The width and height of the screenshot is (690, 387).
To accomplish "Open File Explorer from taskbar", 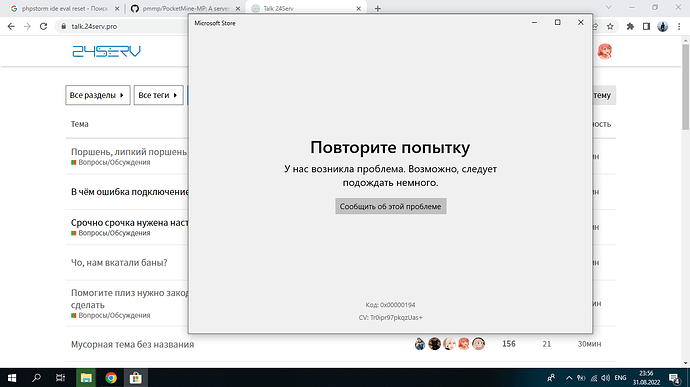I will pos(86,378).
